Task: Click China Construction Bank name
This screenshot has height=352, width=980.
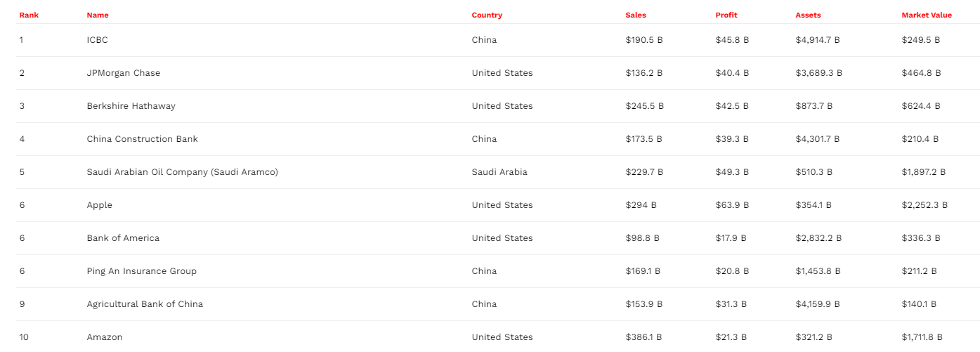Action: (x=143, y=139)
